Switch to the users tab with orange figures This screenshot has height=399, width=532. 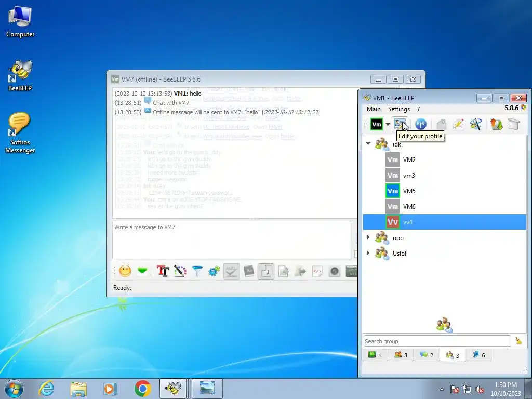[x=401, y=355]
